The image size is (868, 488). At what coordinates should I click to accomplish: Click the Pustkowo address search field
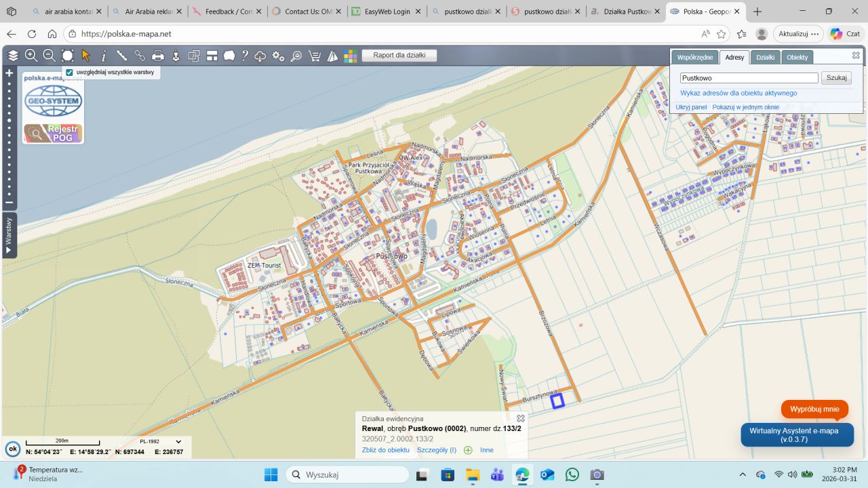tap(749, 78)
